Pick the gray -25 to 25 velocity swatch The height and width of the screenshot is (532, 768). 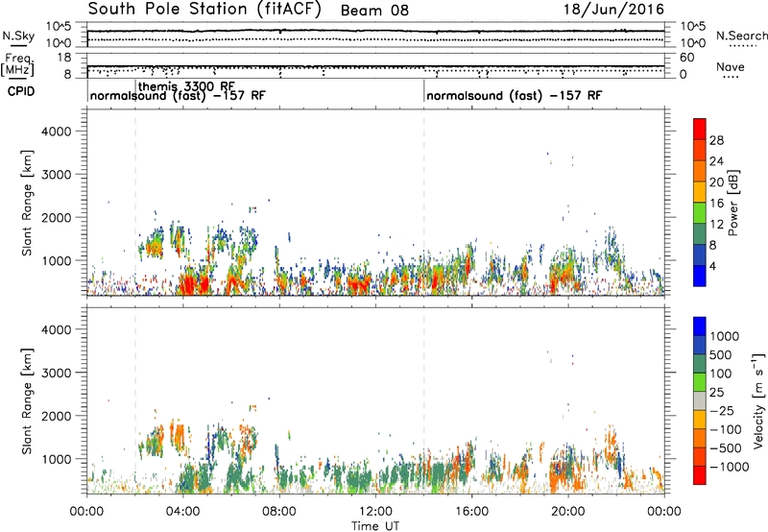coord(700,400)
